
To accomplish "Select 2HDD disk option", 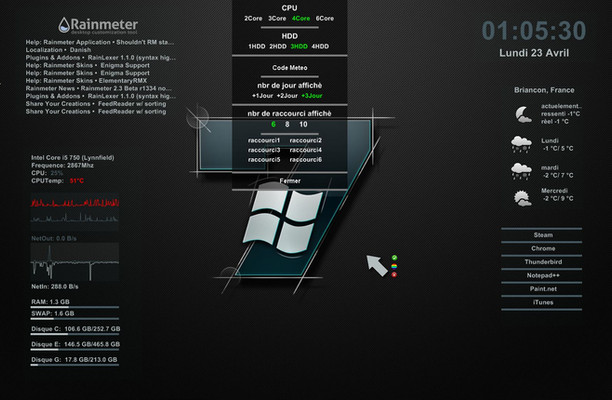I will [x=278, y=46].
